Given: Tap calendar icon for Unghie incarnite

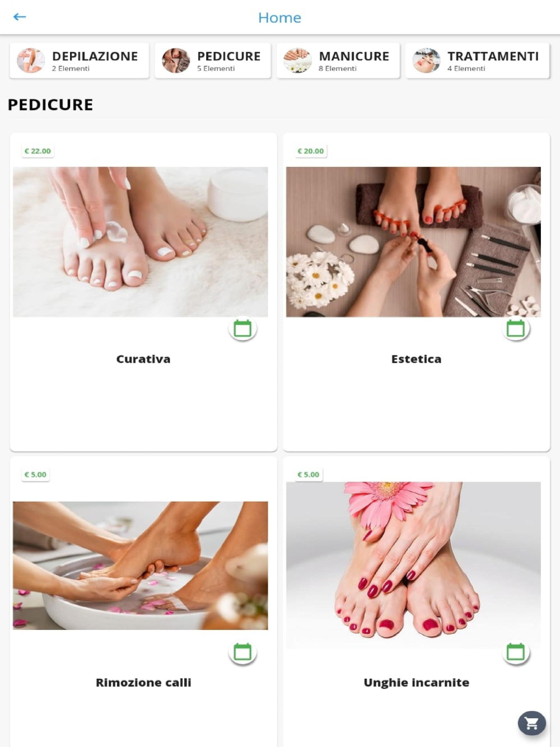Looking at the screenshot, I should point(516,652).
